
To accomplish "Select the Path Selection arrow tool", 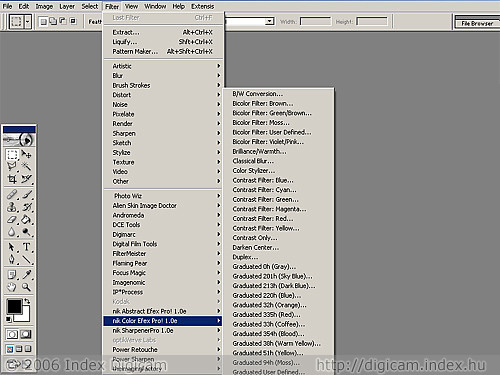I will [x=12, y=247].
